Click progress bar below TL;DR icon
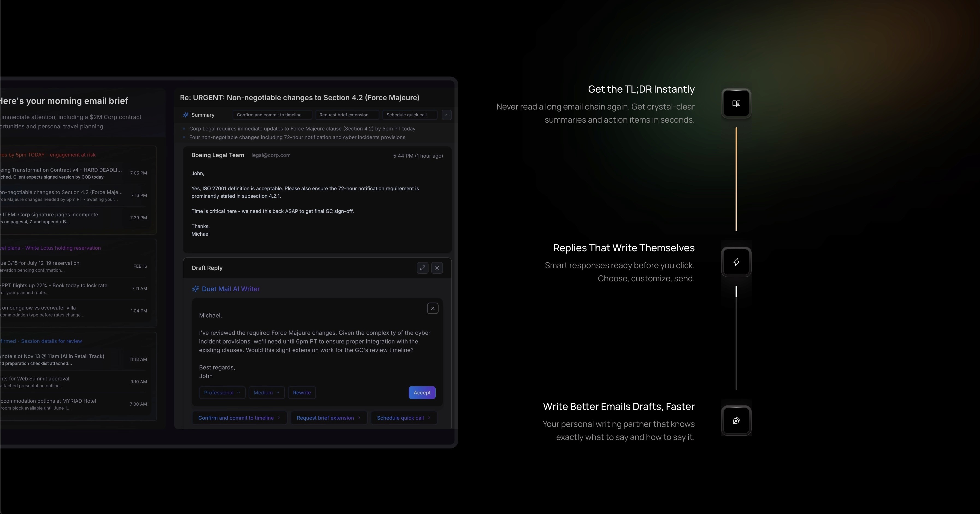This screenshot has width=980, height=514. pyautogui.click(x=736, y=179)
